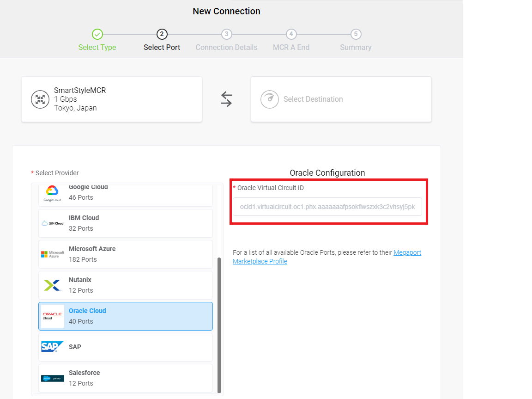532x399 pixels.
Task: Click the Select Destination gauge icon
Action: (x=269, y=99)
